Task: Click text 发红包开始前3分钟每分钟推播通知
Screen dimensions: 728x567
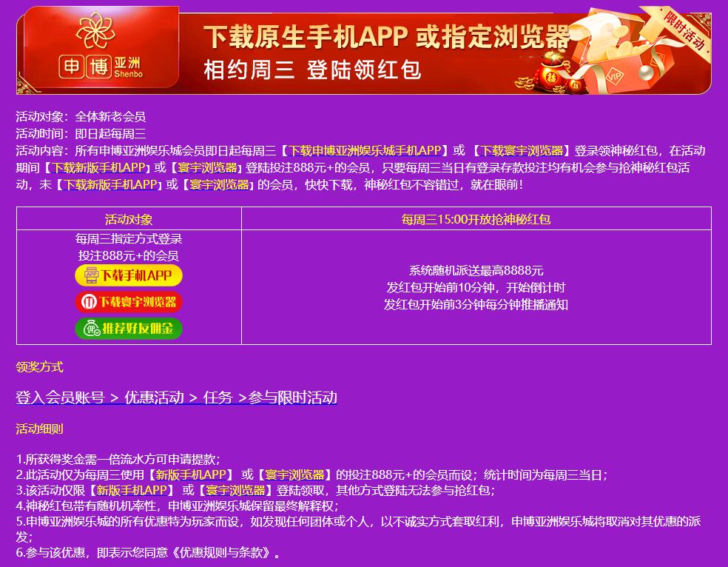Action: pos(476,305)
